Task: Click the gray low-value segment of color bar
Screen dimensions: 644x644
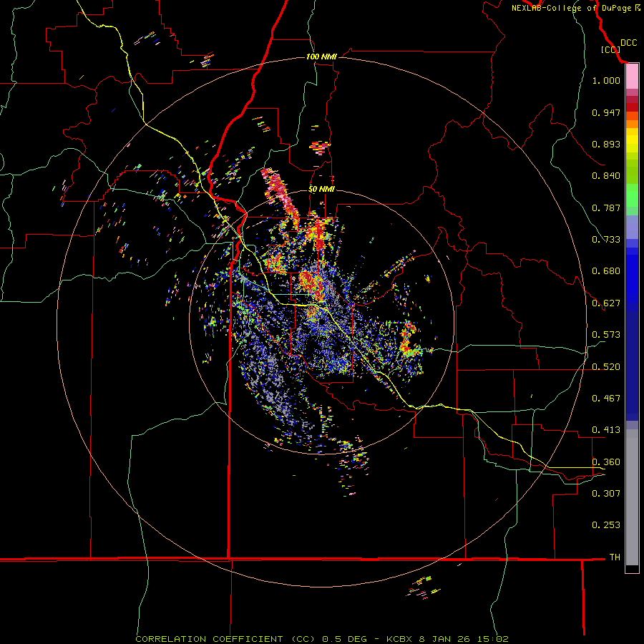Action: [632, 497]
